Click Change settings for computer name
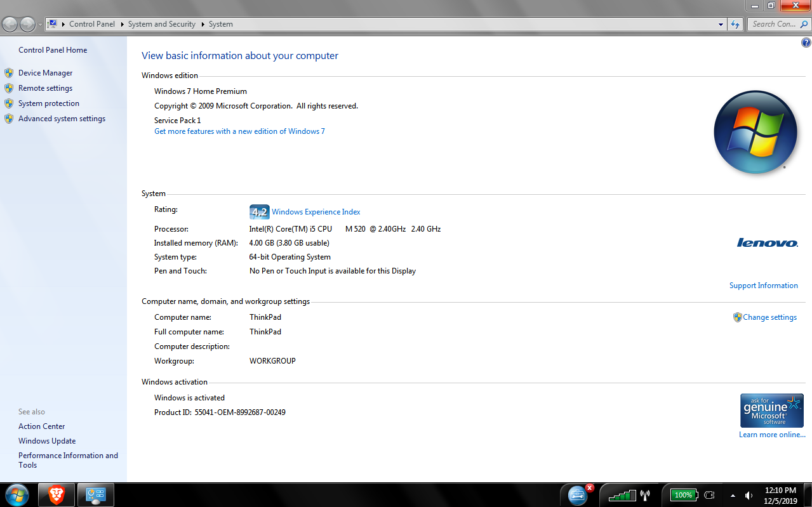 click(x=769, y=317)
